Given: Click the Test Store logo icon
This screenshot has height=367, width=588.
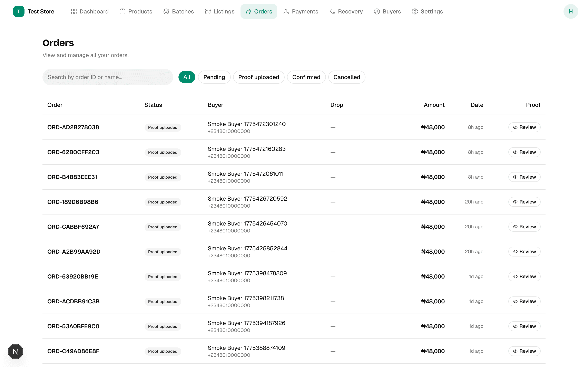Looking at the screenshot, I should pyautogui.click(x=19, y=11).
